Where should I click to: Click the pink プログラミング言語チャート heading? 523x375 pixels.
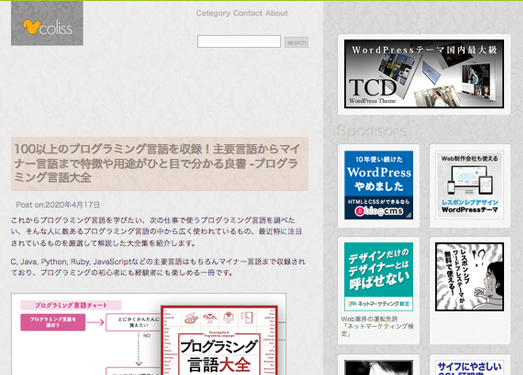pyautogui.click(x=71, y=305)
